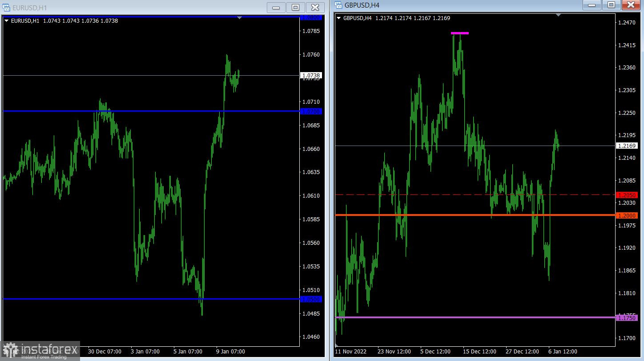This screenshot has height=361, width=644.
Task: Click the blue 1.0500 price label
Action: (x=311, y=299)
